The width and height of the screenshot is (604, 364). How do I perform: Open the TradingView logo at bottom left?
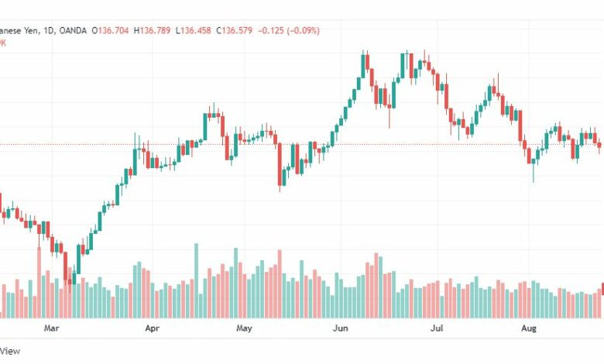click(x=9, y=351)
